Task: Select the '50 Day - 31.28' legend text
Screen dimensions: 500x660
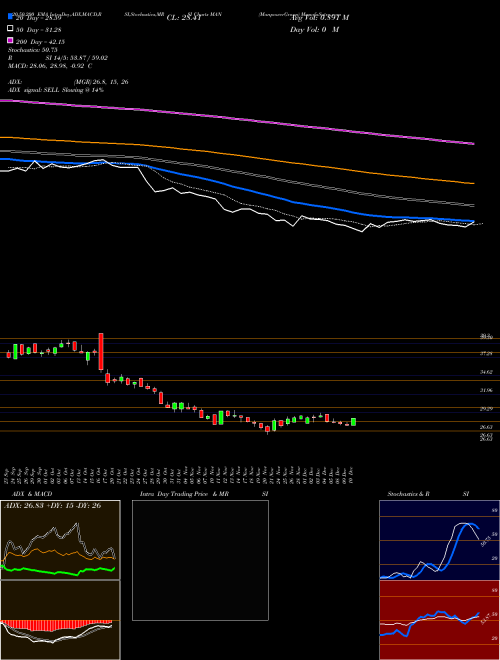Action: (x=39, y=29)
